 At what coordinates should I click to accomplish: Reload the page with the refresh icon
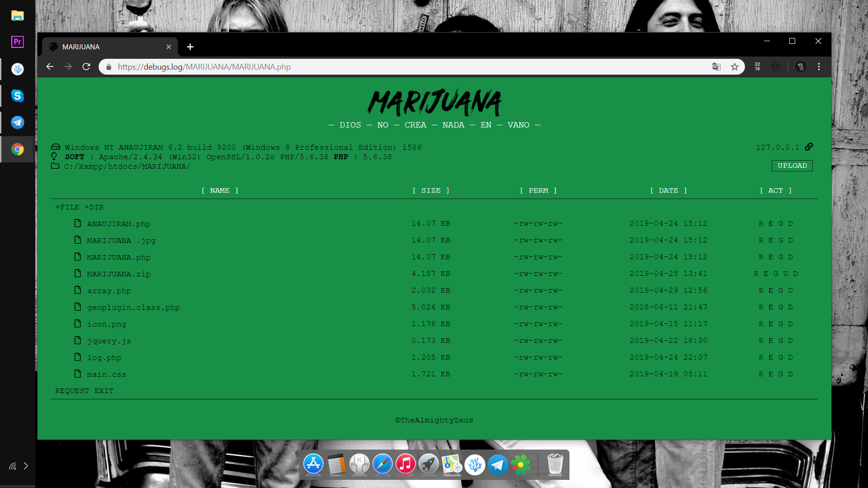(86, 67)
